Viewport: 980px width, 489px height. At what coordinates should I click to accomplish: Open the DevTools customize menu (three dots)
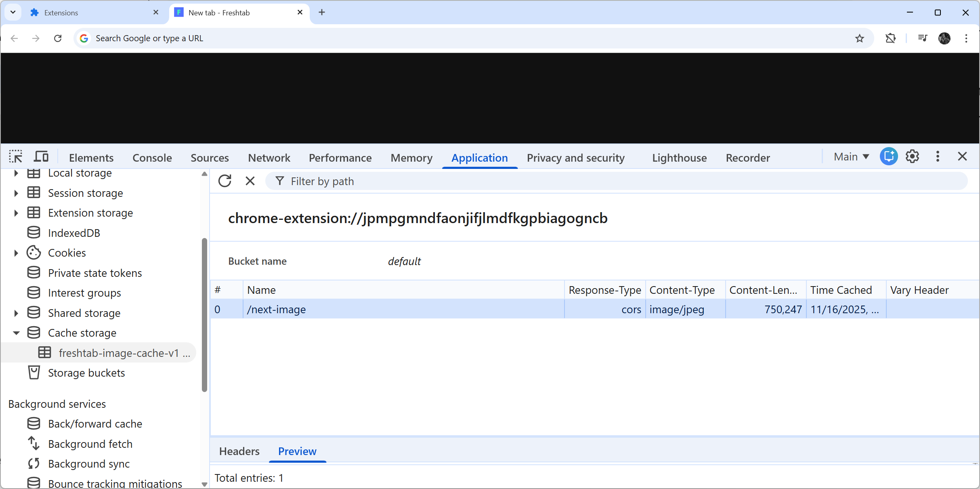pyautogui.click(x=938, y=156)
